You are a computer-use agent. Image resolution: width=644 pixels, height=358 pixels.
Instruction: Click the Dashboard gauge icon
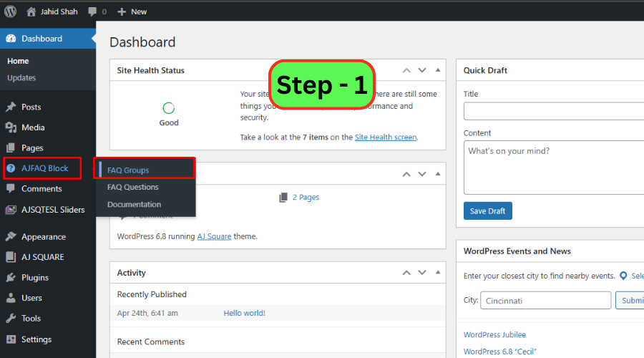pyautogui.click(x=11, y=39)
